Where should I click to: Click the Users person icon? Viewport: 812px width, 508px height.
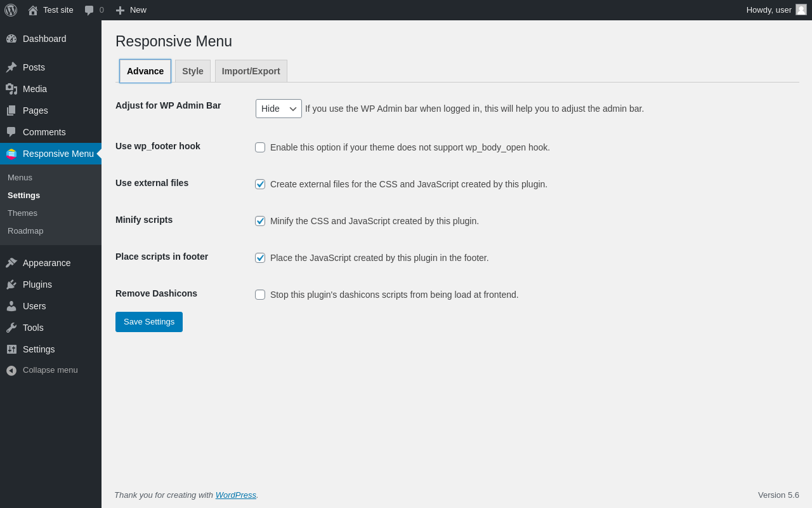click(x=11, y=306)
